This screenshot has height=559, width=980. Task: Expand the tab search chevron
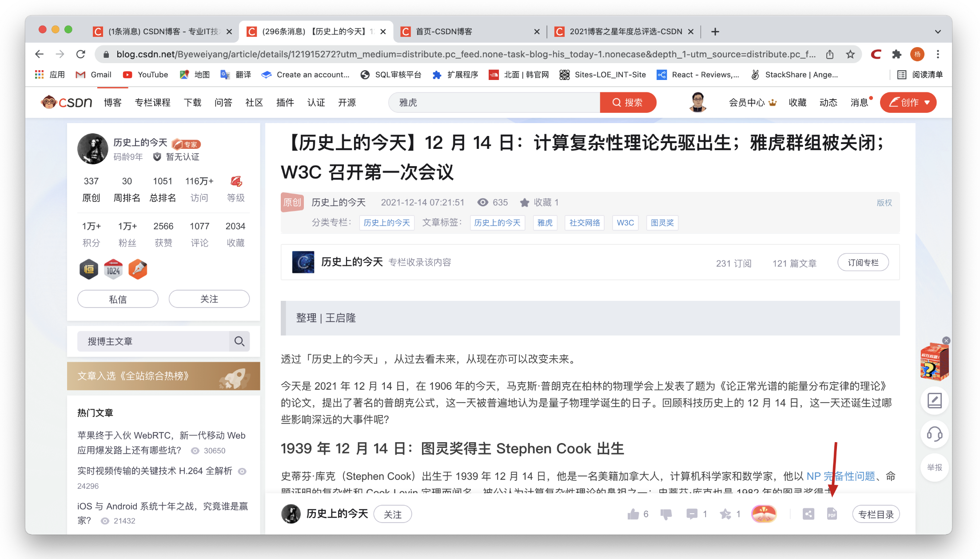938,32
